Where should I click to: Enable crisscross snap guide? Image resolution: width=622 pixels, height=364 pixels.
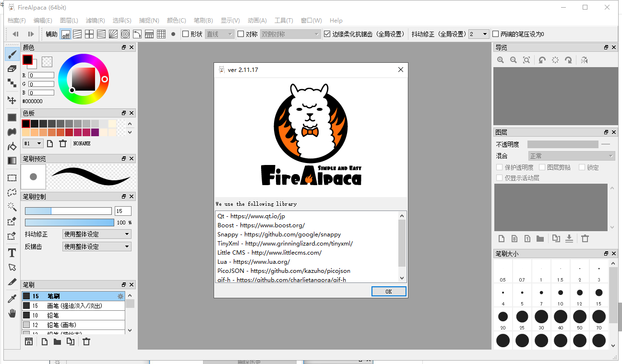click(89, 34)
